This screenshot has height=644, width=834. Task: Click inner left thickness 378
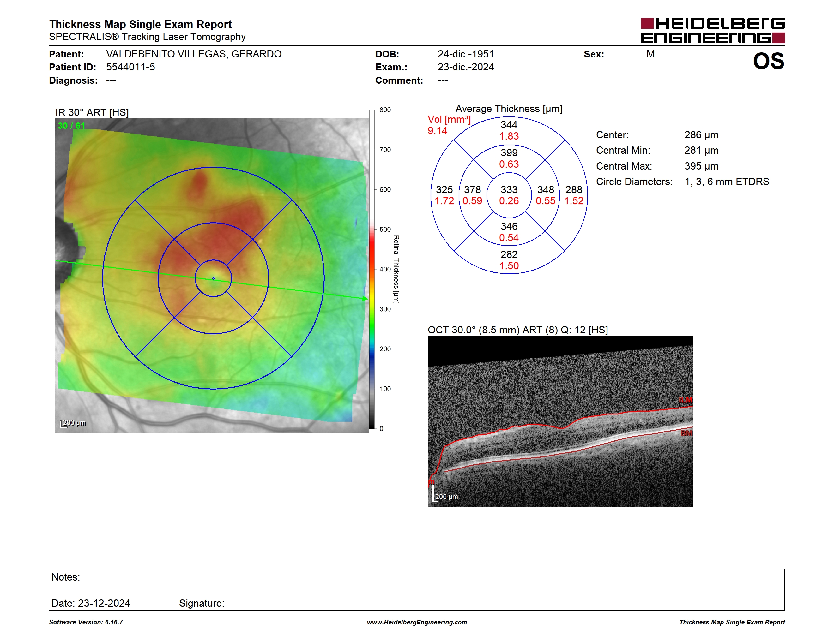[x=472, y=190]
